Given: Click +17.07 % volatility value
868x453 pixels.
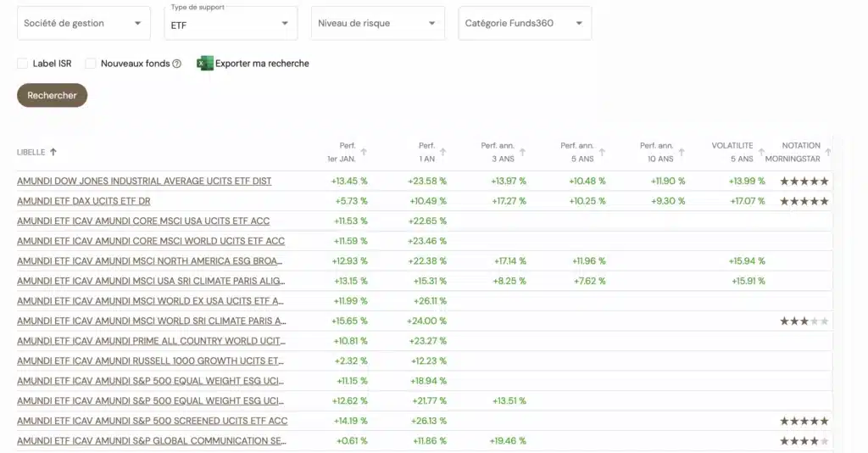Looking at the screenshot, I should tap(748, 201).
